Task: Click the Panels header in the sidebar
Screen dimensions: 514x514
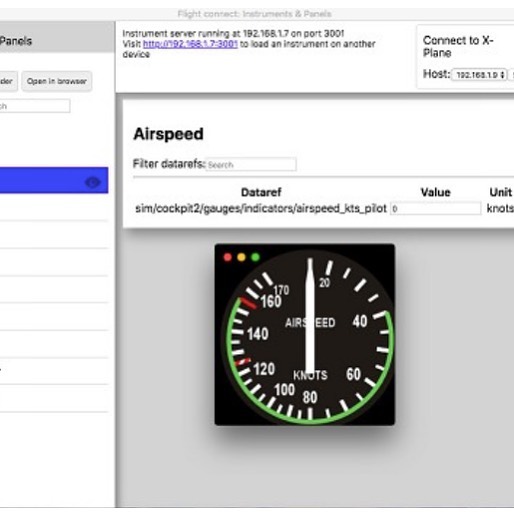Action: point(16,41)
